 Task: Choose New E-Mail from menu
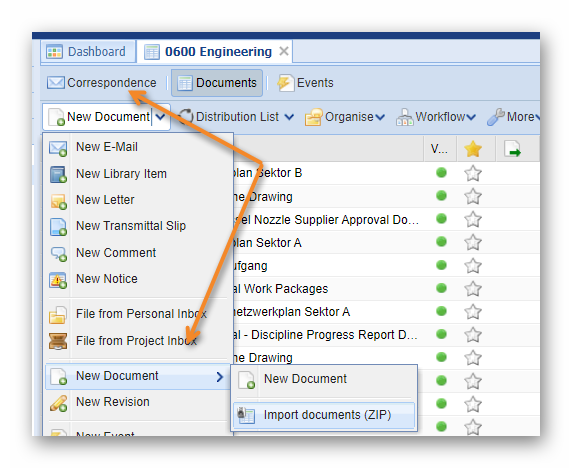(138, 147)
